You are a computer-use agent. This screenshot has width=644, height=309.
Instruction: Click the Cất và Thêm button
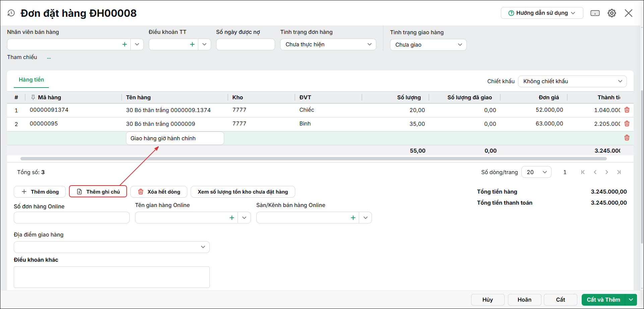(x=603, y=300)
